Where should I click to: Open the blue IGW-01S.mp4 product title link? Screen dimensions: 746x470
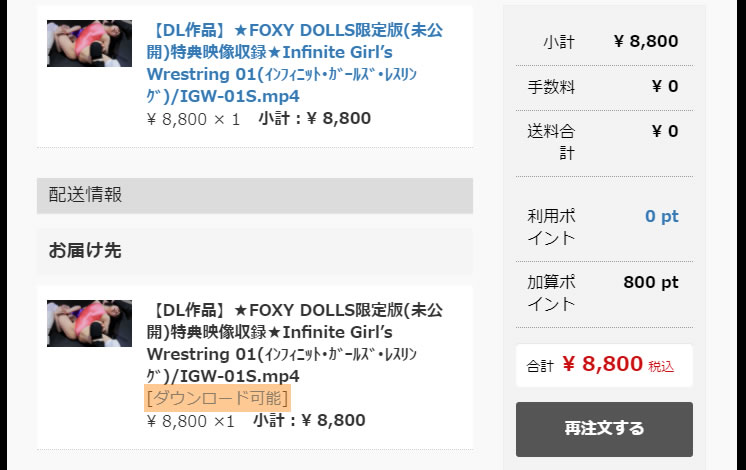(x=294, y=63)
